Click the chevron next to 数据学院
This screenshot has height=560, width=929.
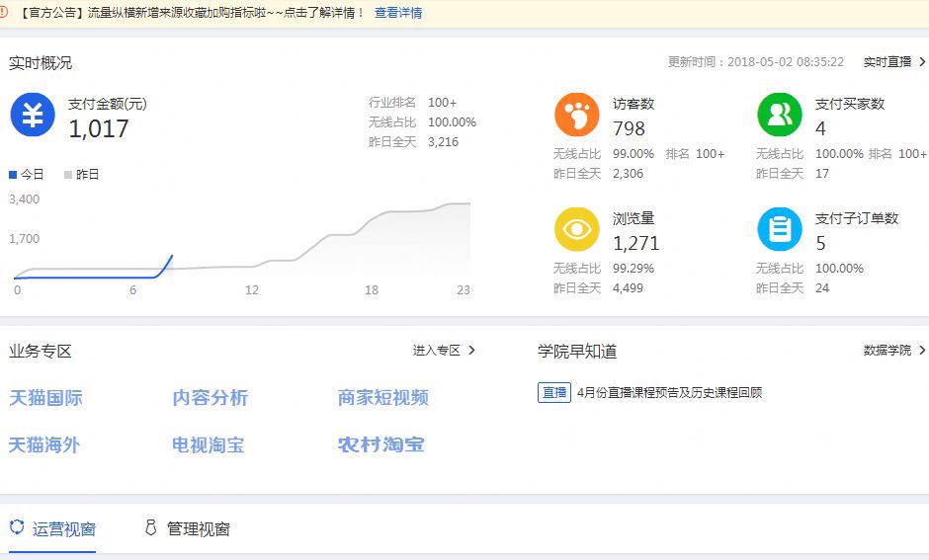coord(922,351)
